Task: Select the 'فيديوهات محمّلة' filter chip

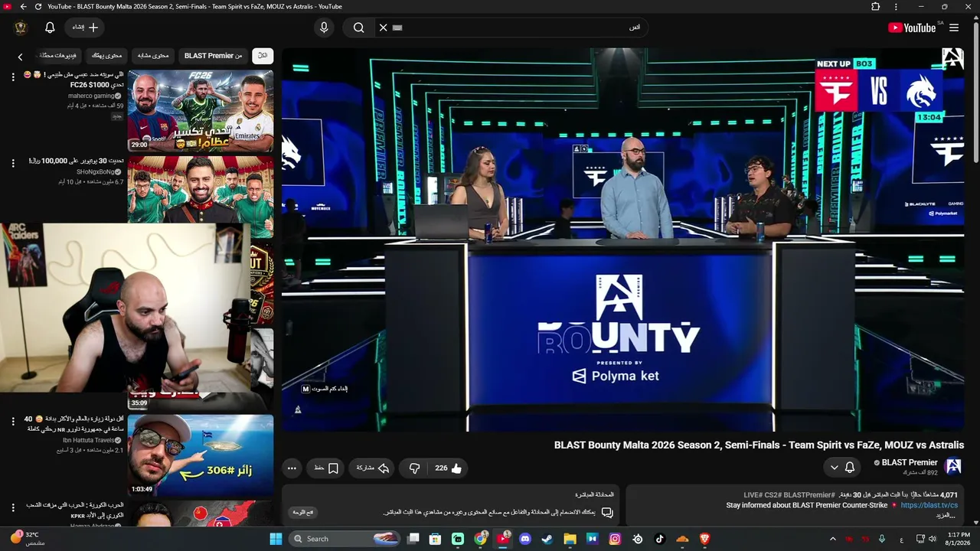Action: [58, 56]
